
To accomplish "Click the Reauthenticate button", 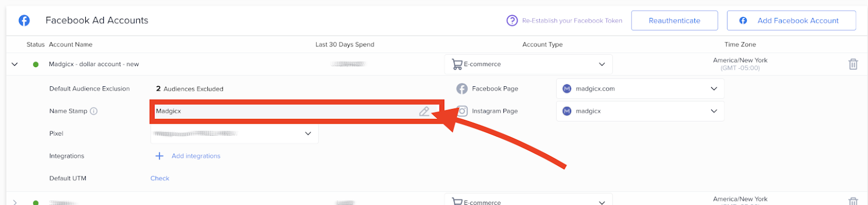I will [x=674, y=21].
